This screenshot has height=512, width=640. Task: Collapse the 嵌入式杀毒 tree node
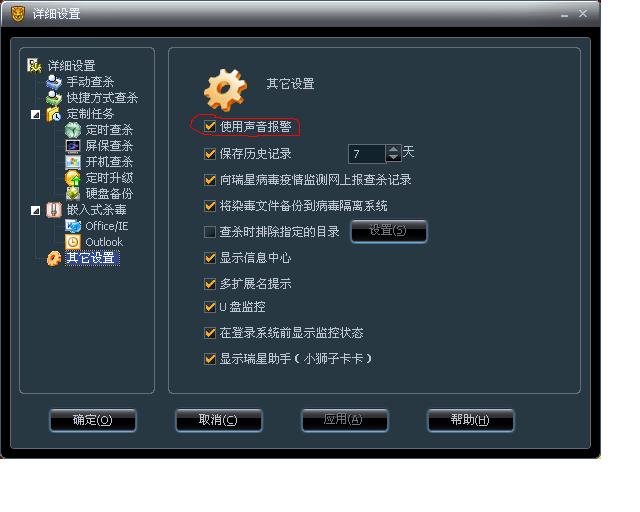(36, 210)
